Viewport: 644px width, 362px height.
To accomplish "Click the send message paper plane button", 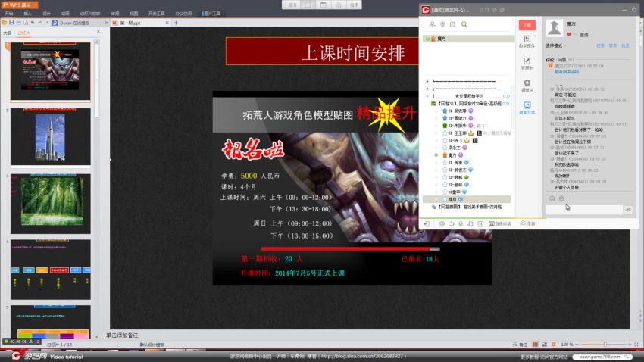I will point(628,210).
